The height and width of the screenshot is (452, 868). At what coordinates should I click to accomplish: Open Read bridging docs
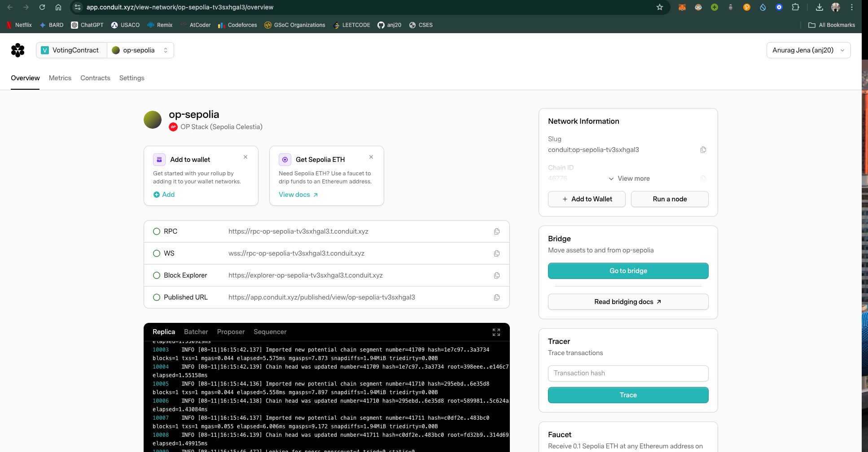[628, 302]
